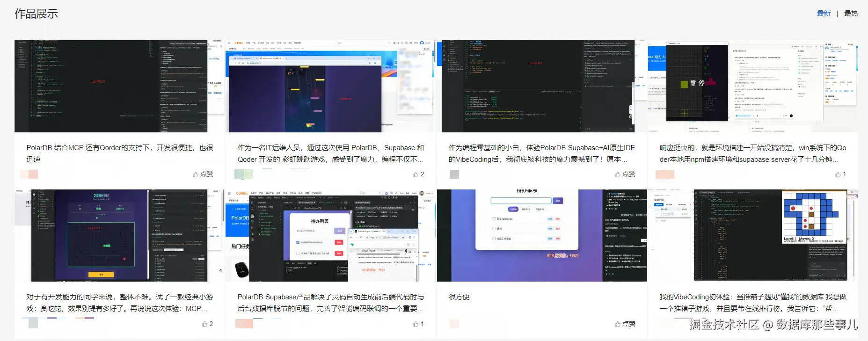Open the post about the 贪吃蛇 game
The width and height of the screenshot is (868, 341).
(120, 303)
